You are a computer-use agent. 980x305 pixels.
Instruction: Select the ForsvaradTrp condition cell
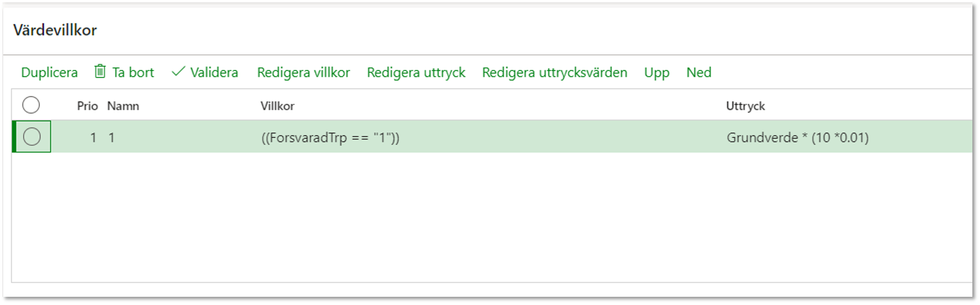tap(330, 138)
